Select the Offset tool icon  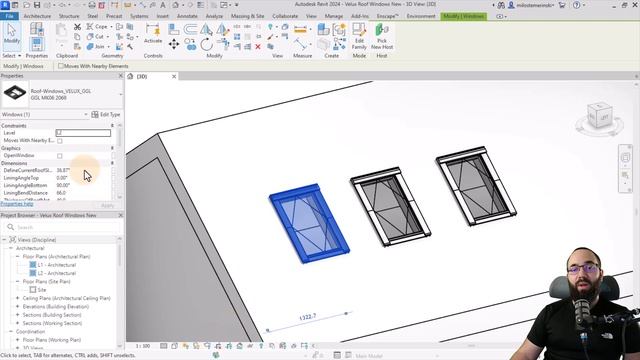(x=190, y=29)
